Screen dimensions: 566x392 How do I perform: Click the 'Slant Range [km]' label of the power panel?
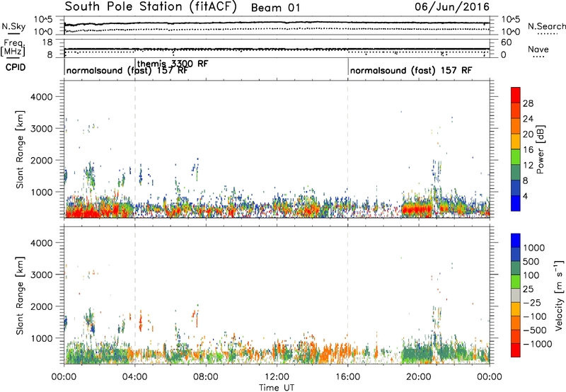coord(20,149)
